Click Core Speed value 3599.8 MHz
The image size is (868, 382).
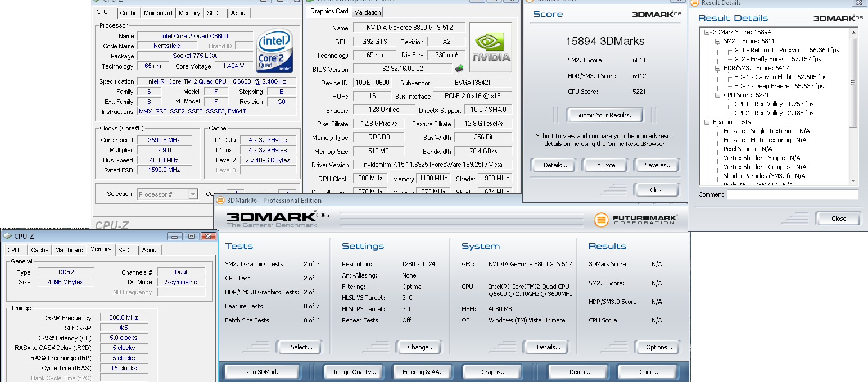tap(164, 140)
